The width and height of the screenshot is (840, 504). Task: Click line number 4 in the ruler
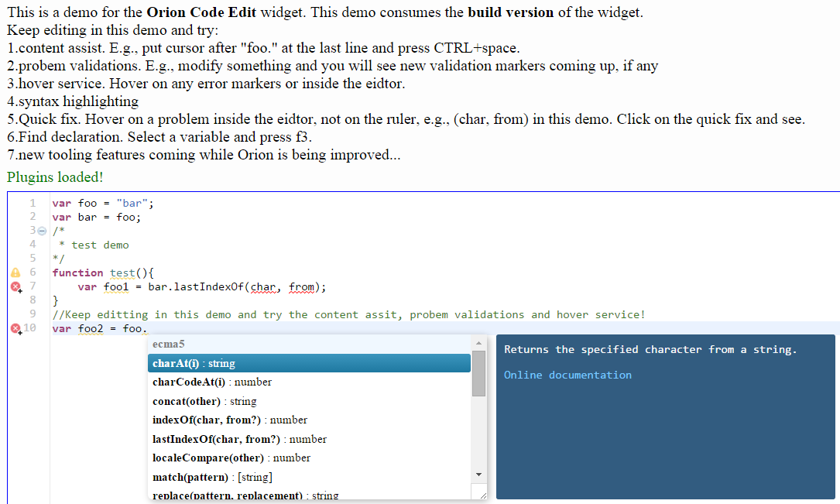pos(33,244)
